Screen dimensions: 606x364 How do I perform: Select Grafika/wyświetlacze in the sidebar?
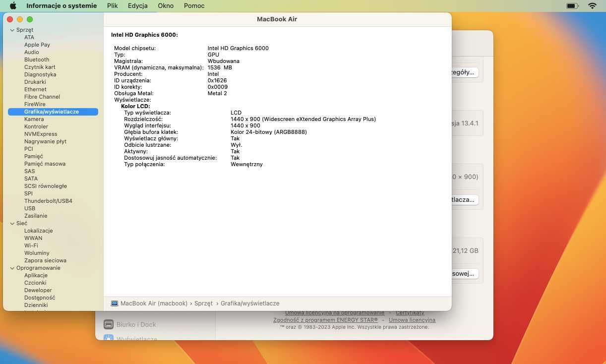(53, 112)
